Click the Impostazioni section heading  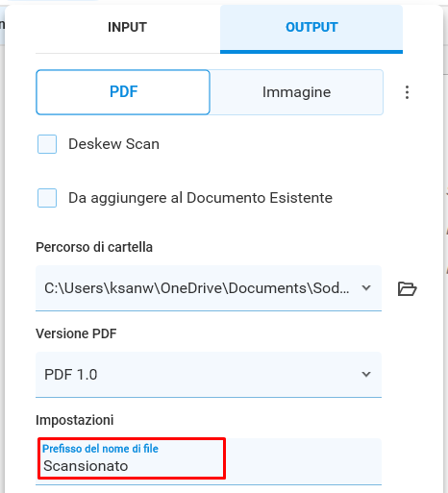tap(75, 420)
